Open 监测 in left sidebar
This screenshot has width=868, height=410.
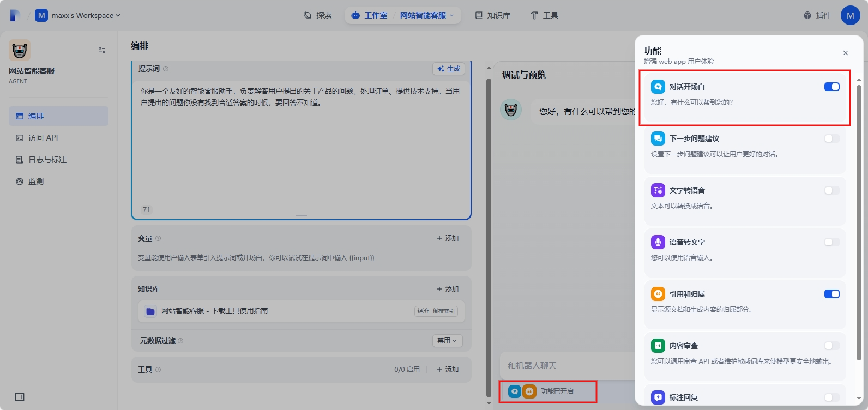click(58, 182)
